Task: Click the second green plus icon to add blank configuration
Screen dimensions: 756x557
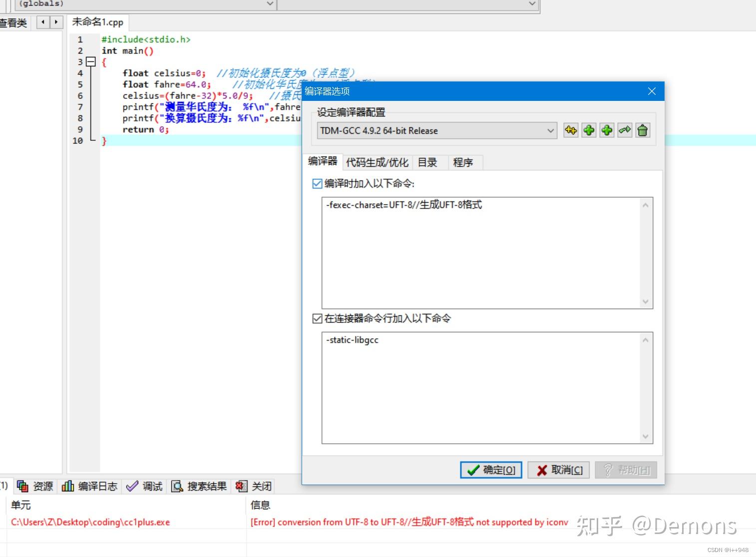Action: [606, 130]
